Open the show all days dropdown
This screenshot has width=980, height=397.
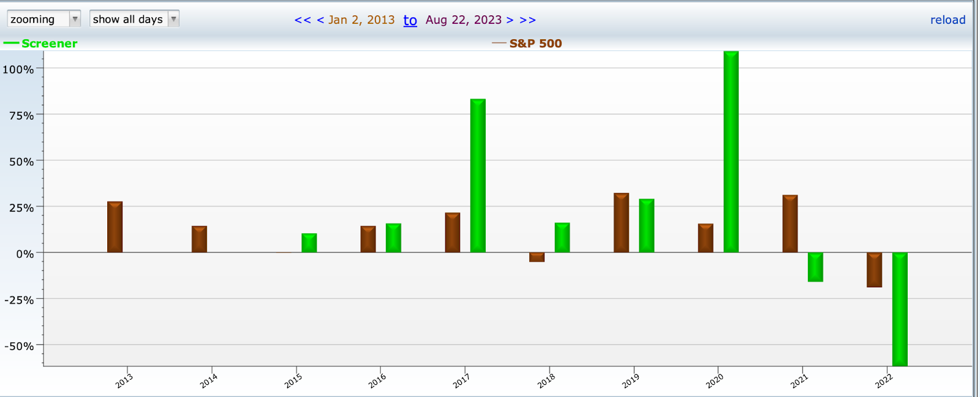(134, 19)
